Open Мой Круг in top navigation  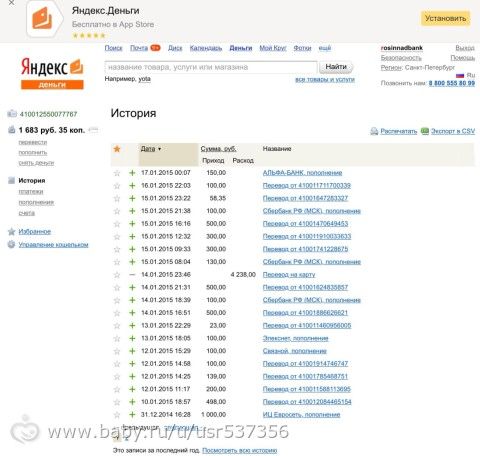tap(273, 48)
